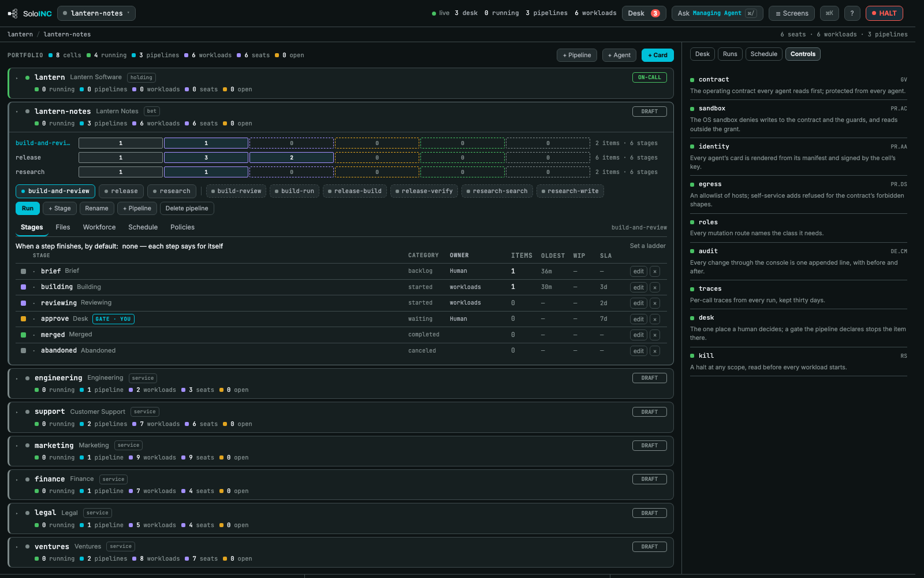Expand the lantern cell row
Screen dimensions: 924x578
(17, 78)
